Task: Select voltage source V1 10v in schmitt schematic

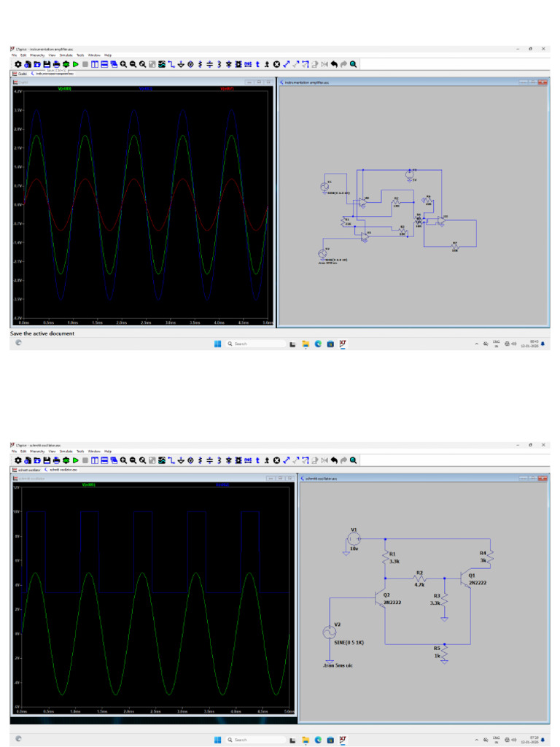Action: click(354, 539)
